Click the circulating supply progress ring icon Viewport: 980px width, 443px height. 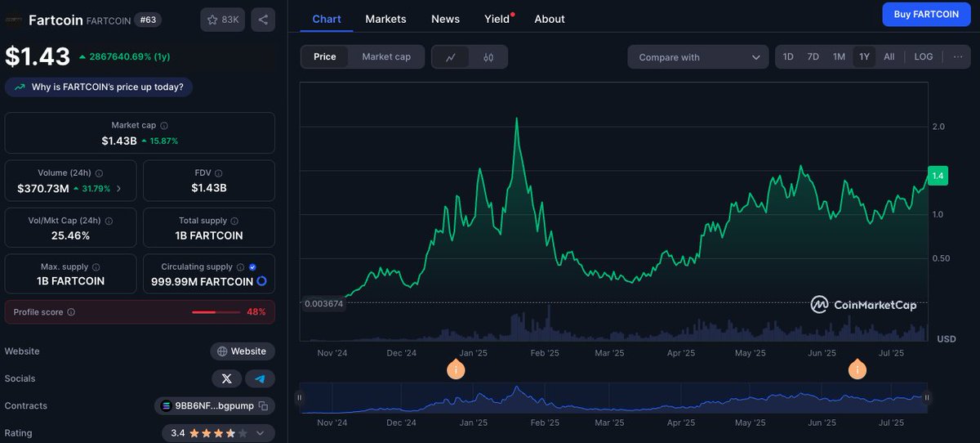point(261,281)
